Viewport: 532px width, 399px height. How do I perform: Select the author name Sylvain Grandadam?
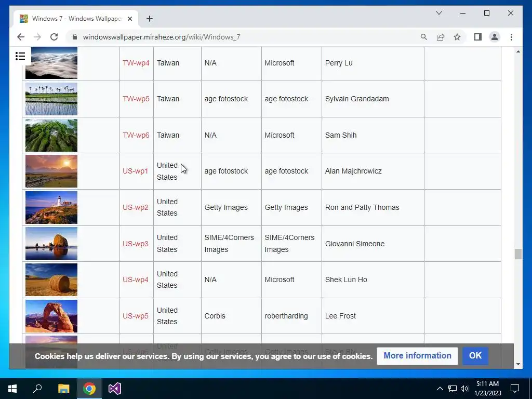click(x=357, y=99)
